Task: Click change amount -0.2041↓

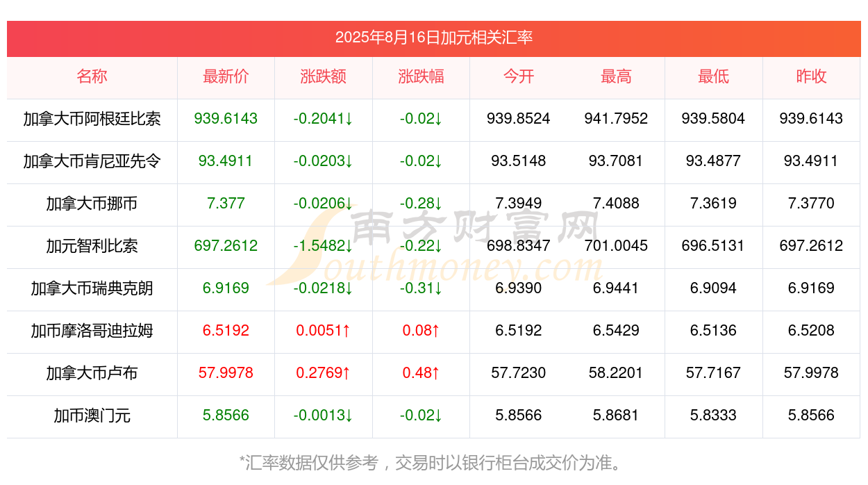Action: [324, 119]
